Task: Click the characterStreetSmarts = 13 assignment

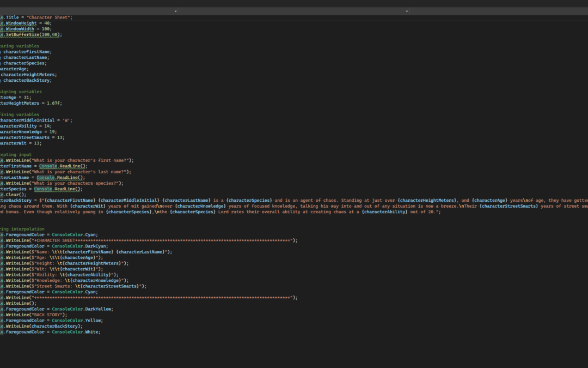Action: 32,137
